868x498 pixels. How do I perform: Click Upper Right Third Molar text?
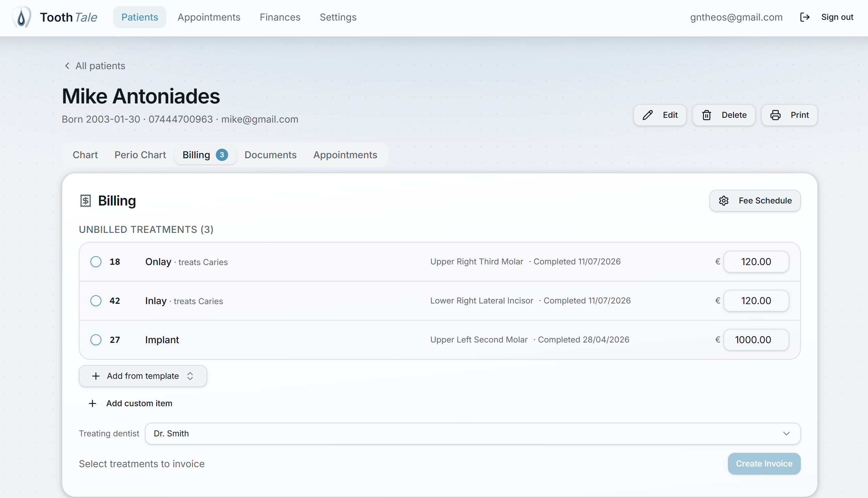[477, 262]
